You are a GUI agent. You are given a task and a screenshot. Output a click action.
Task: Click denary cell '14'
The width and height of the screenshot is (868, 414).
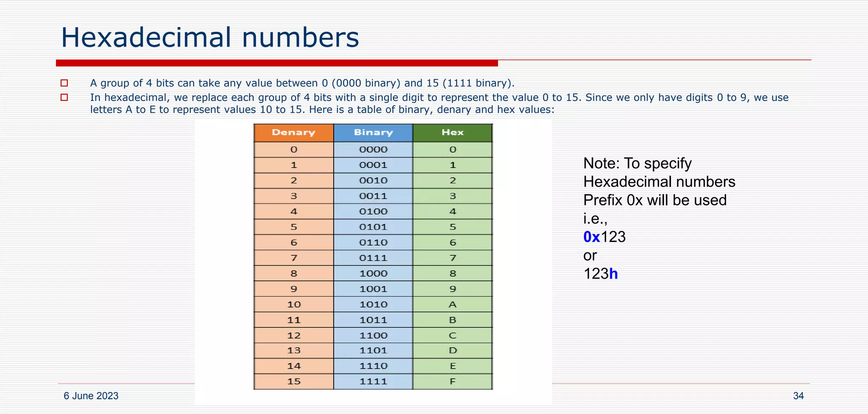294,366
